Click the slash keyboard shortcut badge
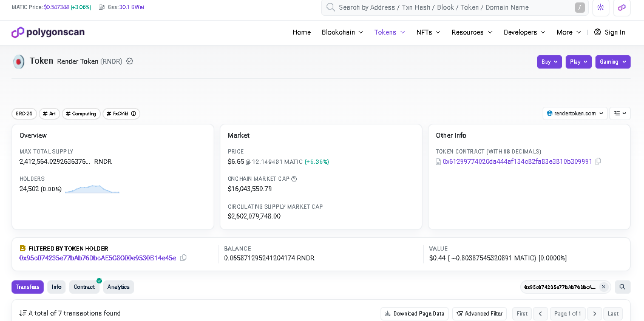Screen dimensions: 644x321 click(x=580, y=7)
